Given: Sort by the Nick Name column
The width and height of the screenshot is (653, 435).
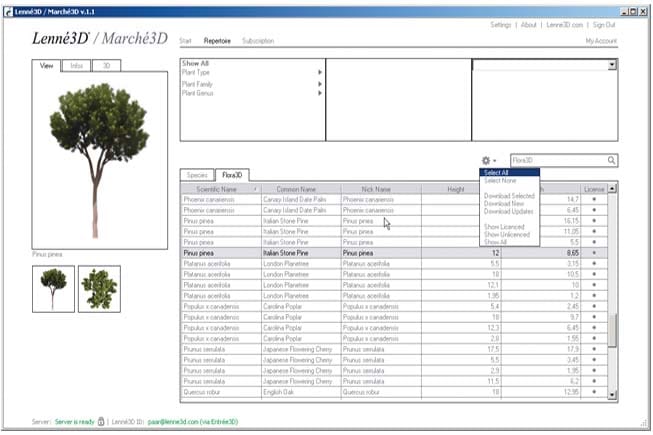Looking at the screenshot, I should tap(381, 189).
